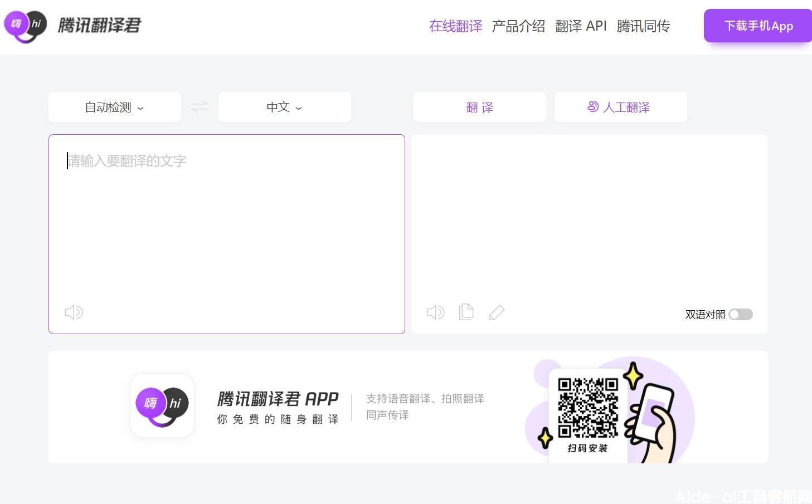812x504 pixels.
Task: Click the 支持语音翻译、拍照翻译 text
Action: [425, 399]
